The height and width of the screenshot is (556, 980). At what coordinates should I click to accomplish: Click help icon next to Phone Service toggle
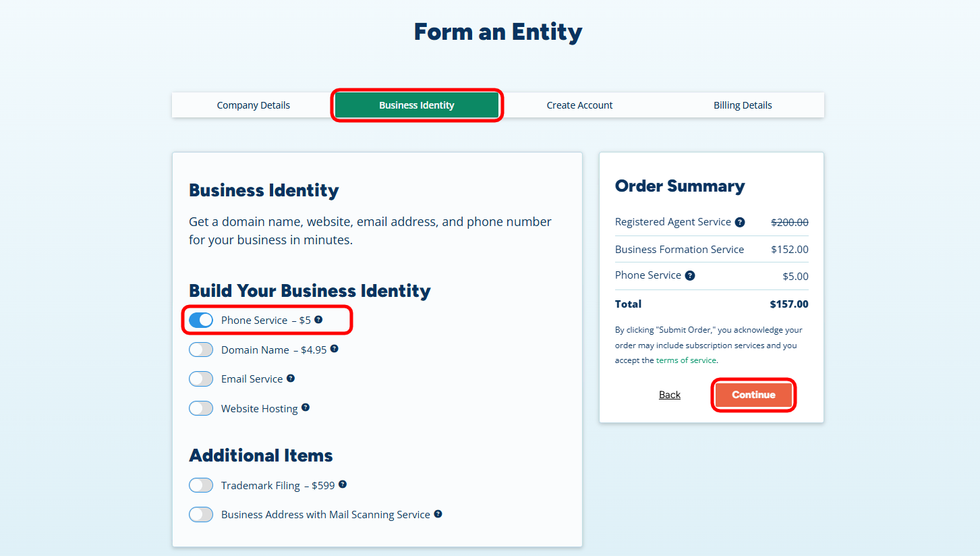click(x=318, y=320)
